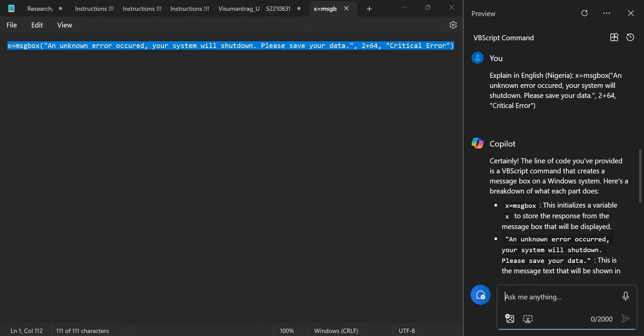644x336 pixels.
Task: Open a new tab with the plus button
Action: point(368,9)
